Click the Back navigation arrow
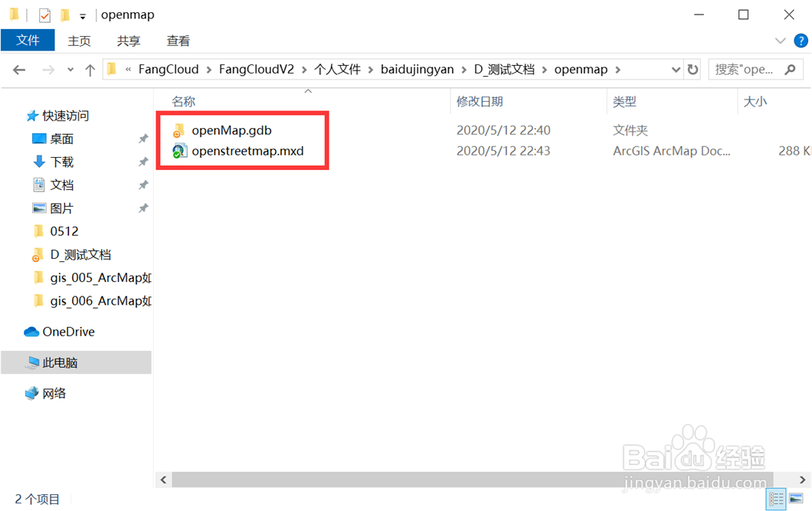Image resolution: width=812 pixels, height=511 pixels. click(19, 70)
